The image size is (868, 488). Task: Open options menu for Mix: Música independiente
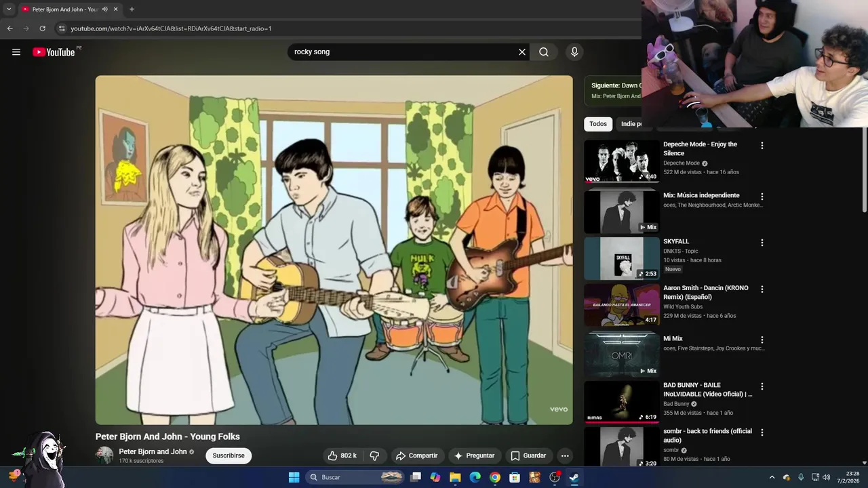click(762, 197)
